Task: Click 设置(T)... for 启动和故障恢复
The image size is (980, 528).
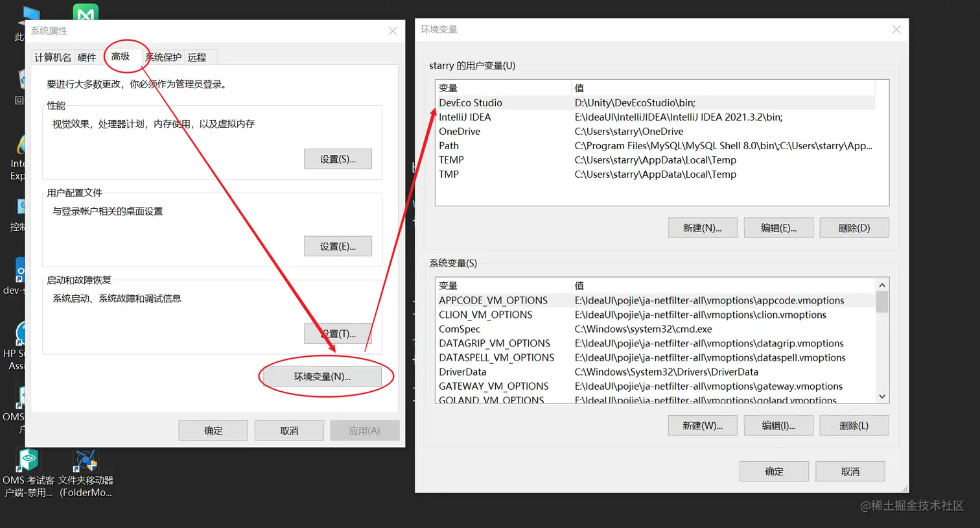Action: (x=338, y=333)
